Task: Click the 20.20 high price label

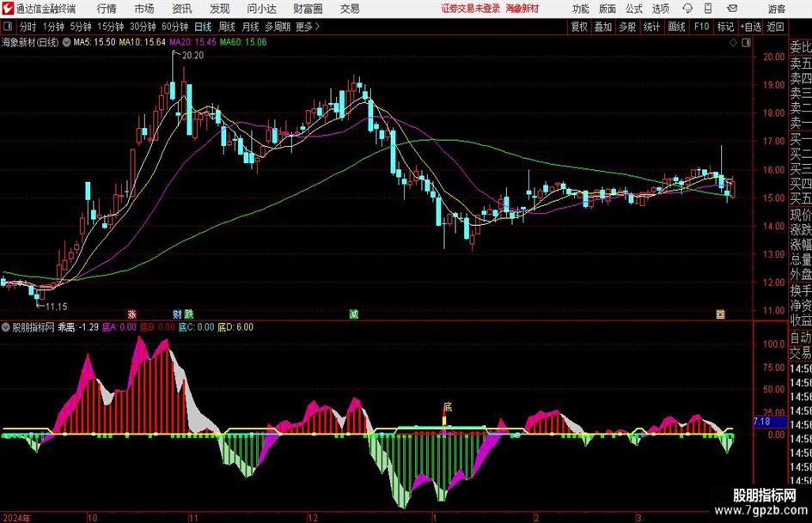Action: tap(192, 56)
